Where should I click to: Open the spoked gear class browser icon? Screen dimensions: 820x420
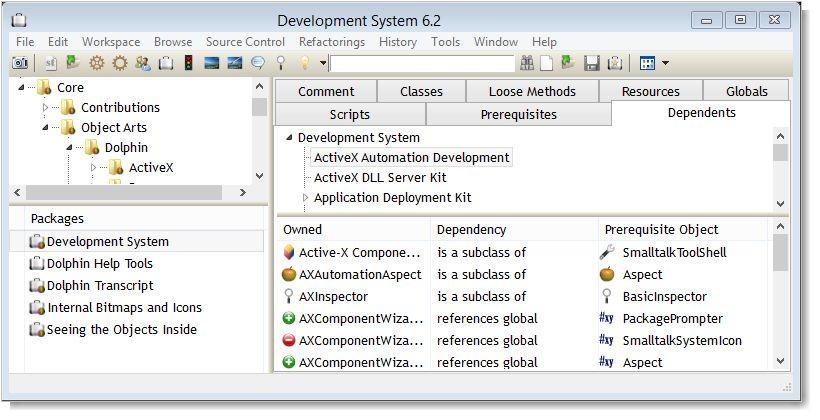pyautogui.click(x=96, y=63)
